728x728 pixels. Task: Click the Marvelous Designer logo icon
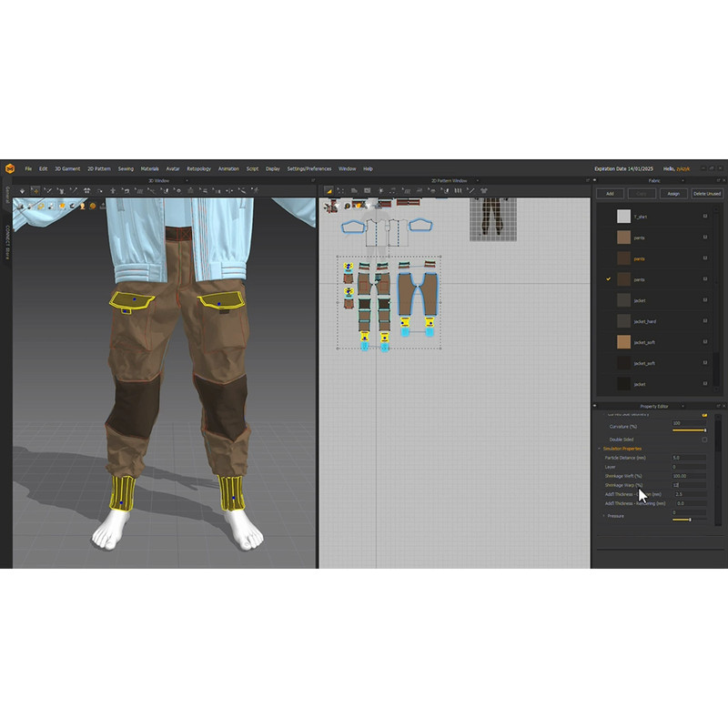10,168
